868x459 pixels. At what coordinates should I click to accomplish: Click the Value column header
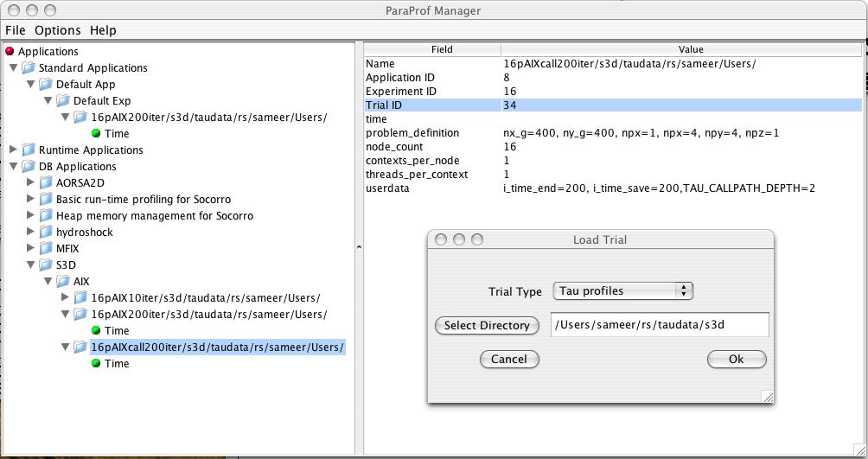tap(682, 49)
